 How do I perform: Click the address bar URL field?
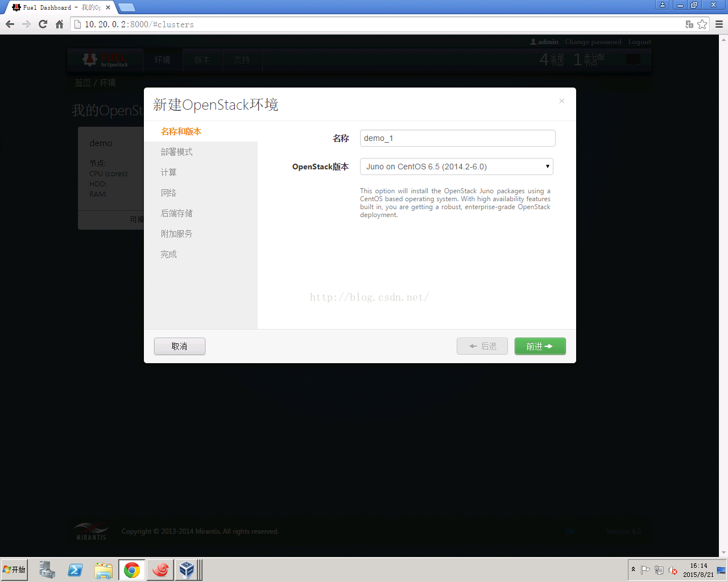375,24
